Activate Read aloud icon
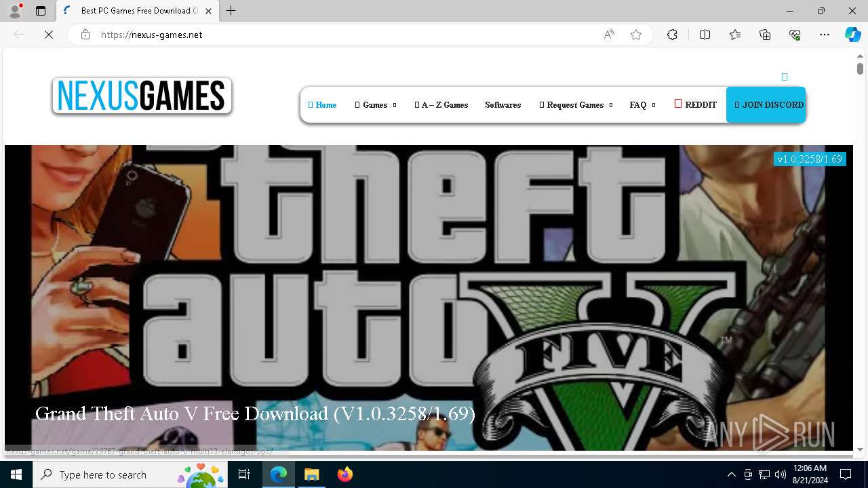868x488 pixels. (x=609, y=35)
